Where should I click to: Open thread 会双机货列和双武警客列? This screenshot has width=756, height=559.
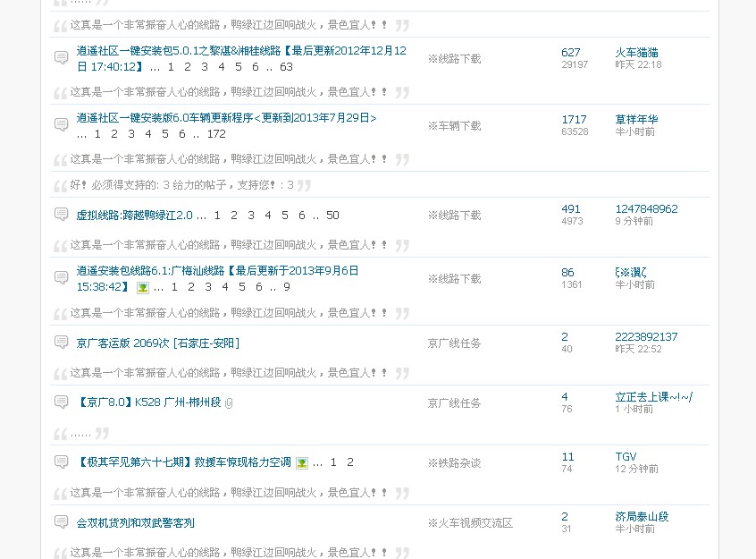(x=135, y=522)
